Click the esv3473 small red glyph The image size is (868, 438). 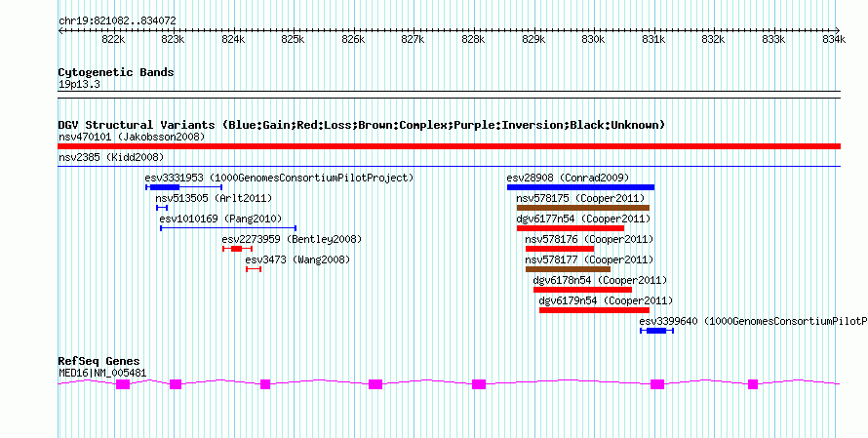pos(254,269)
